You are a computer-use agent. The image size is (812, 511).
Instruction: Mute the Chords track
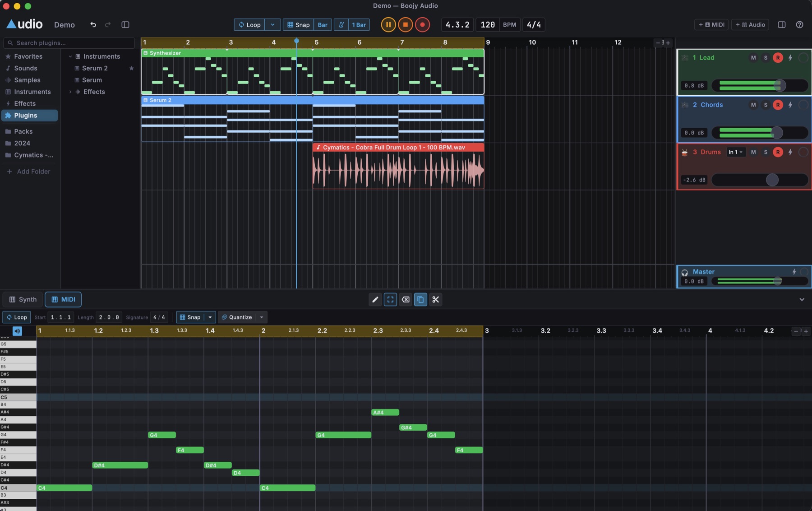pyautogui.click(x=753, y=105)
